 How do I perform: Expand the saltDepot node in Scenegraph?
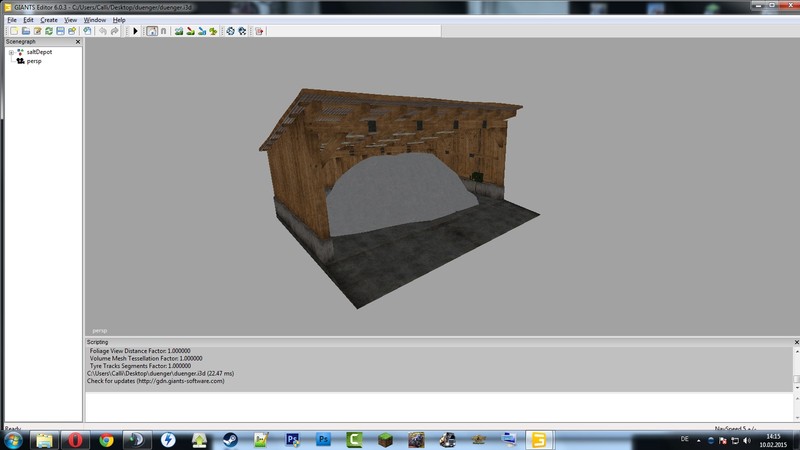pyautogui.click(x=11, y=52)
